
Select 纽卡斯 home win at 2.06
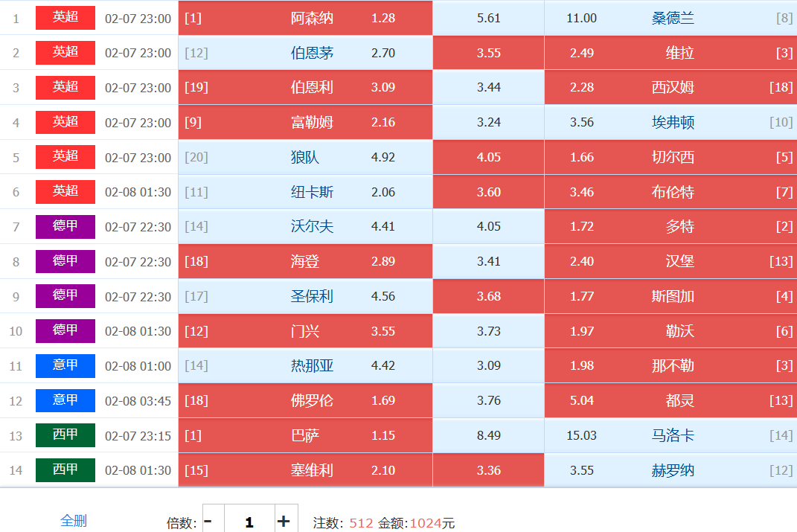pyautogui.click(x=305, y=192)
